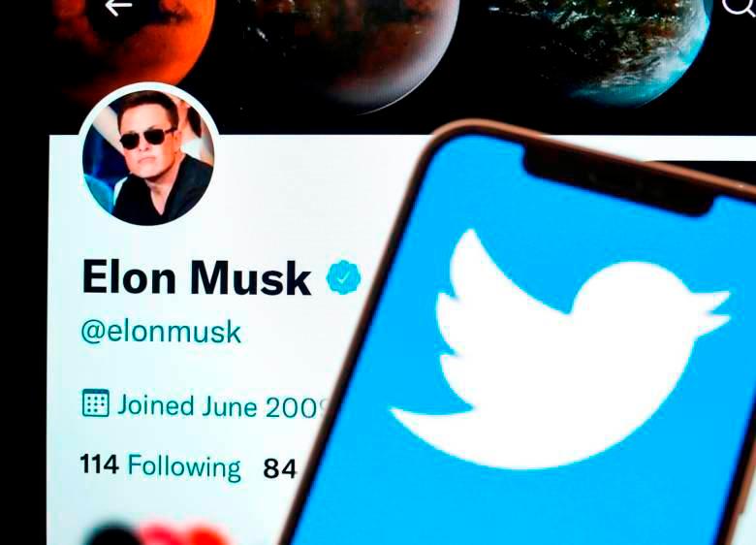Click the back arrow icon

point(118,7)
